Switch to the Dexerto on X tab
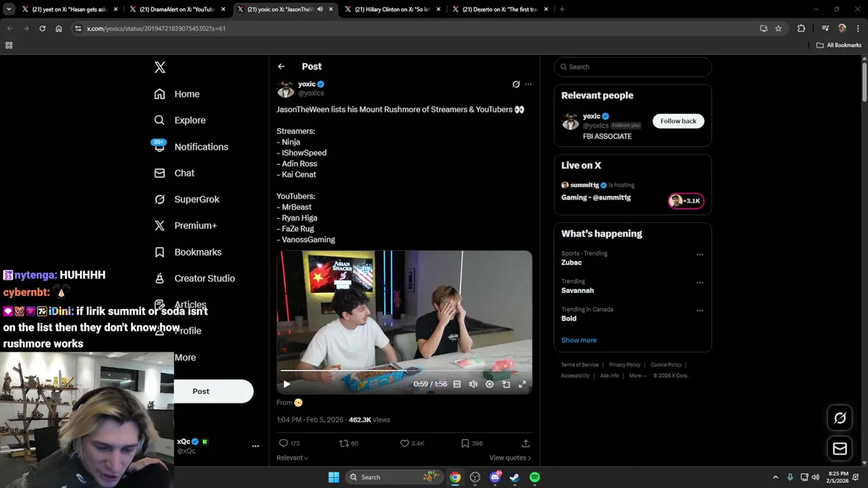 coord(500,9)
